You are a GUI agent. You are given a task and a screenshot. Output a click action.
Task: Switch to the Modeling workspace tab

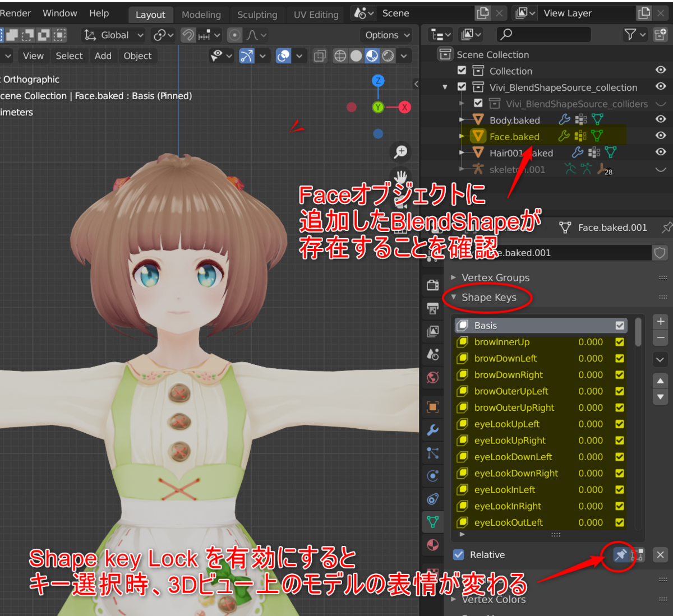(x=201, y=15)
